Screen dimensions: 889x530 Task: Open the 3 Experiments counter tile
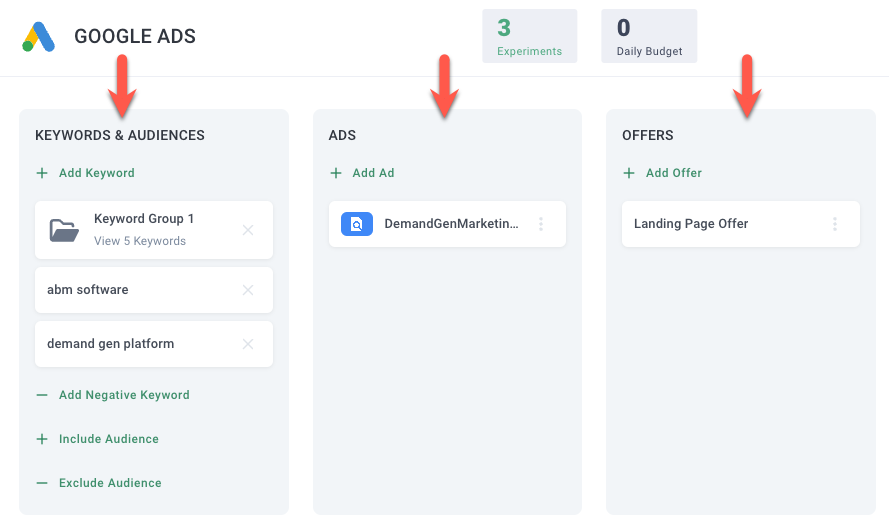(x=530, y=36)
